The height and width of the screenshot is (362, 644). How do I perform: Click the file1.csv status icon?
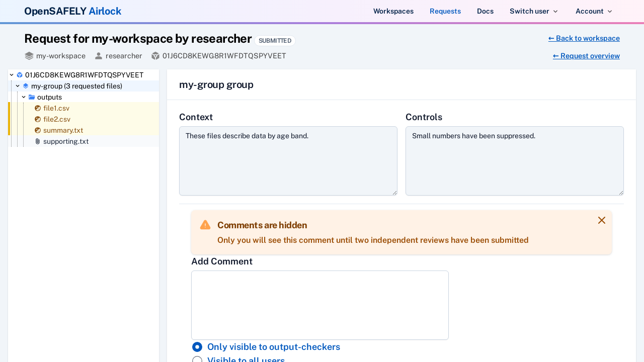(38, 108)
